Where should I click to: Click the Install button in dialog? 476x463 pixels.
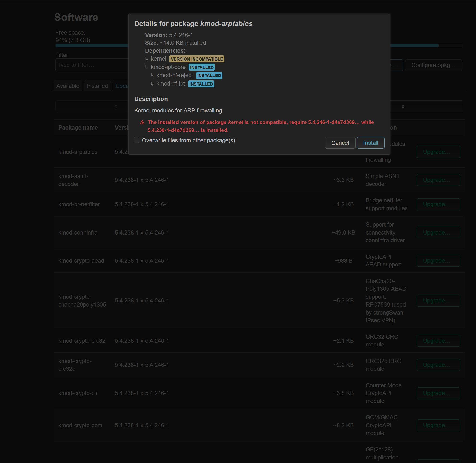pos(370,143)
